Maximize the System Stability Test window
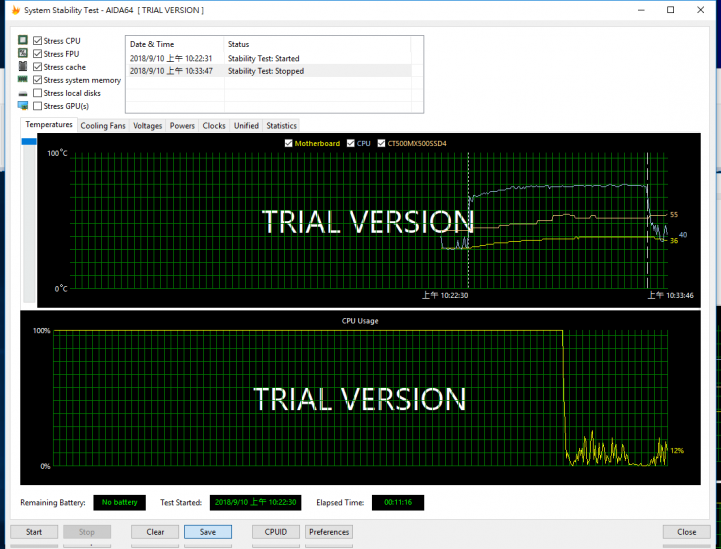721x549 pixels. pos(670,10)
